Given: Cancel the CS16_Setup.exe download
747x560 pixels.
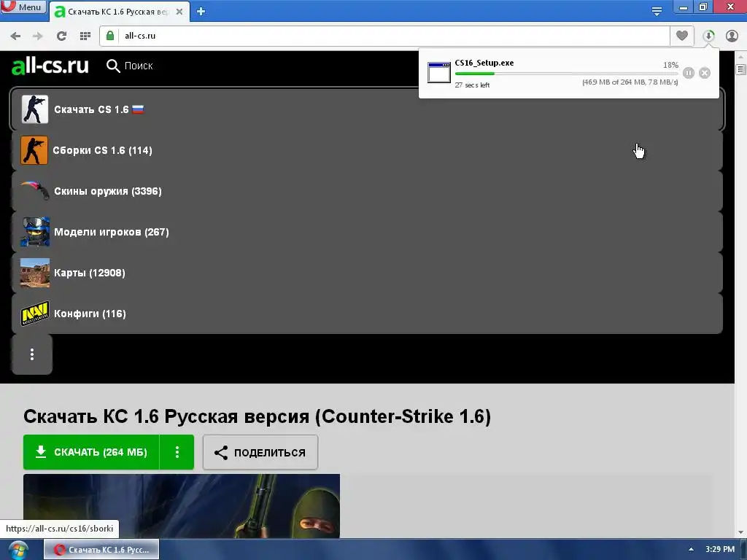Looking at the screenshot, I should (x=705, y=73).
